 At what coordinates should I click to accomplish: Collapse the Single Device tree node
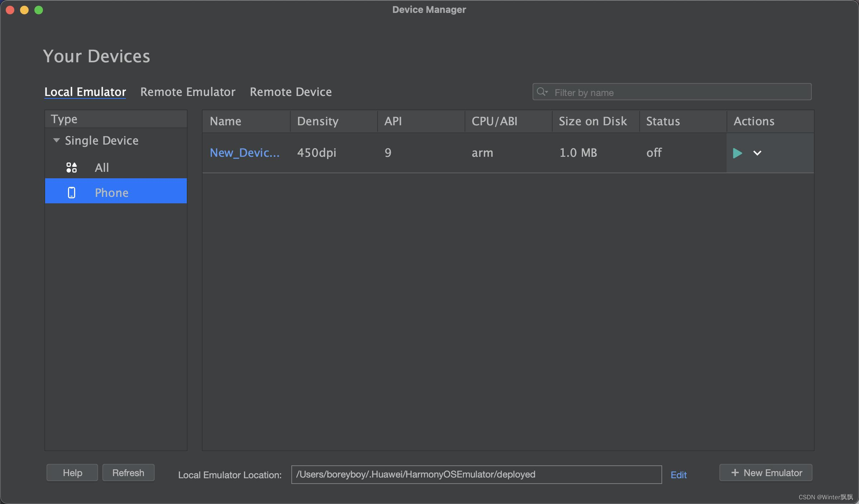click(x=56, y=140)
